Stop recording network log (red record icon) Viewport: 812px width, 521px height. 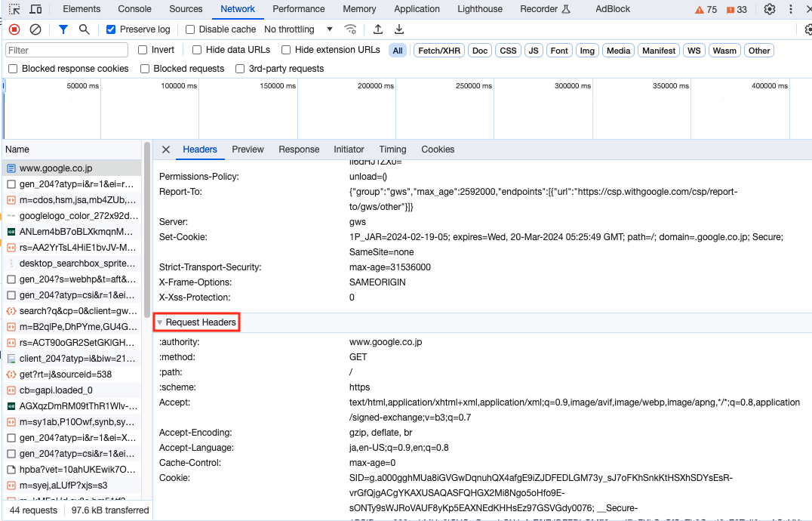tap(14, 28)
